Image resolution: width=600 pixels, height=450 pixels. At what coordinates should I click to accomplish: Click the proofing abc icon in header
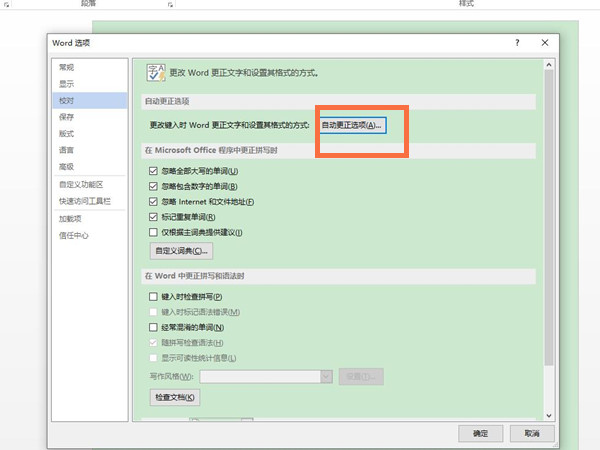[155, 72]
